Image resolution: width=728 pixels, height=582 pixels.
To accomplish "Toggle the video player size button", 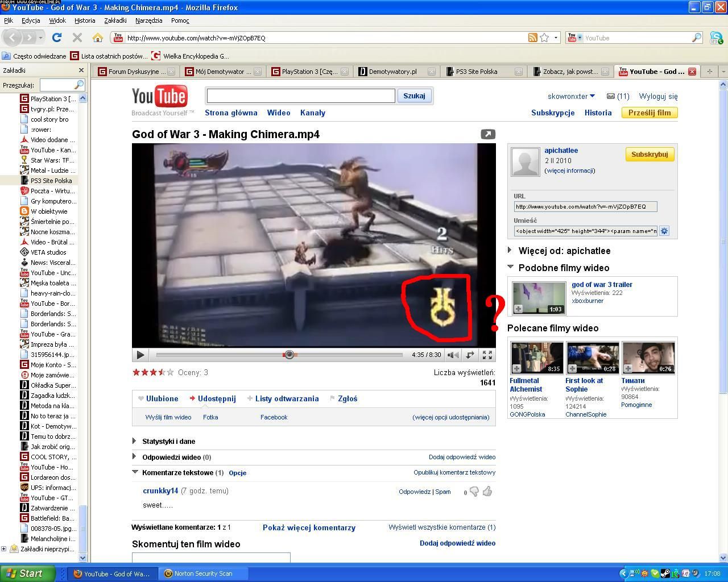I will click(x=470, y=355).
